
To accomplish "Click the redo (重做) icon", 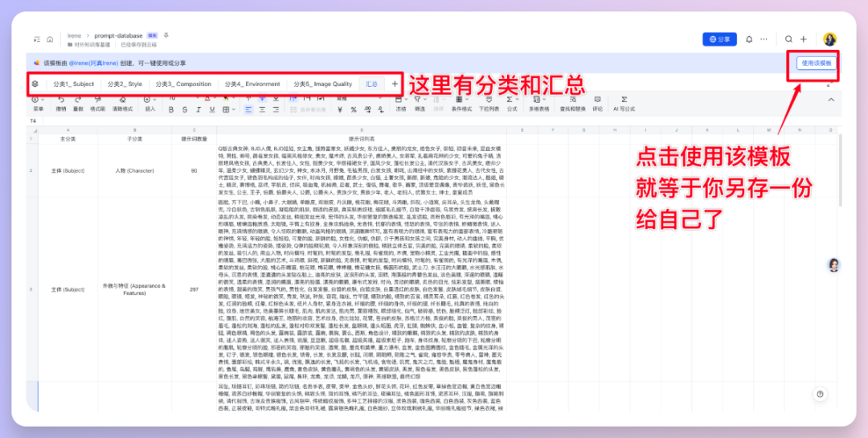I will (x=78, y=100).
